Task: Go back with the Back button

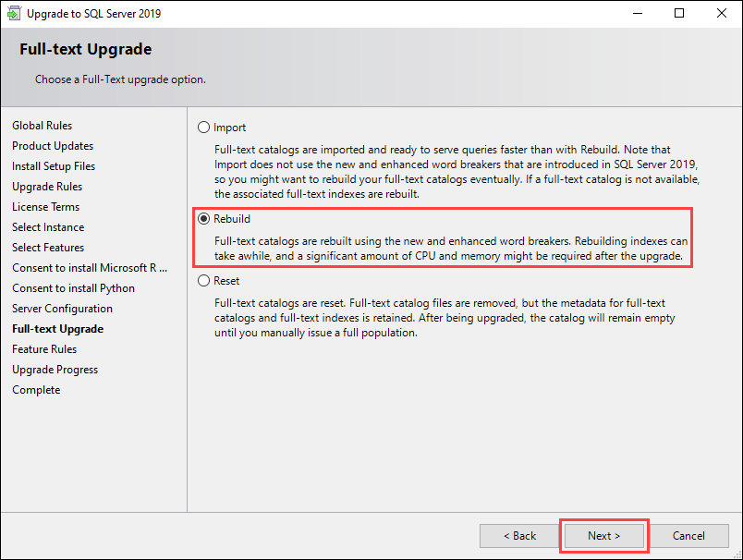Action: (519, 536)
